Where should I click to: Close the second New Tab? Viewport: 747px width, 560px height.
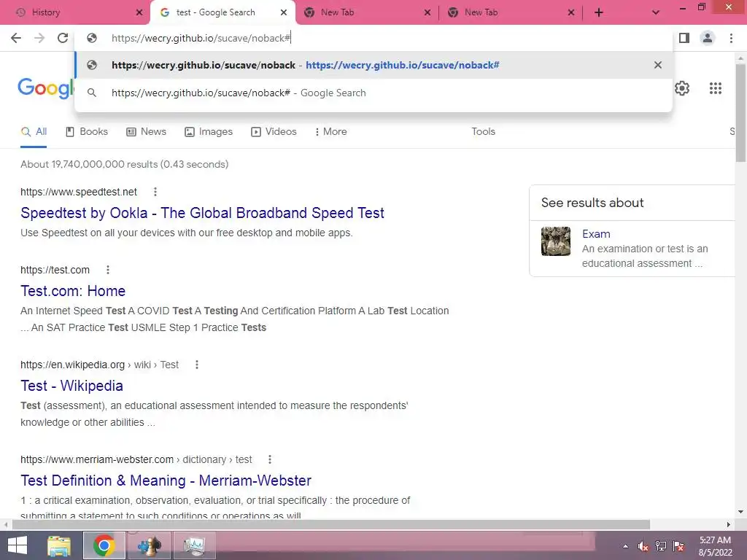570,12
